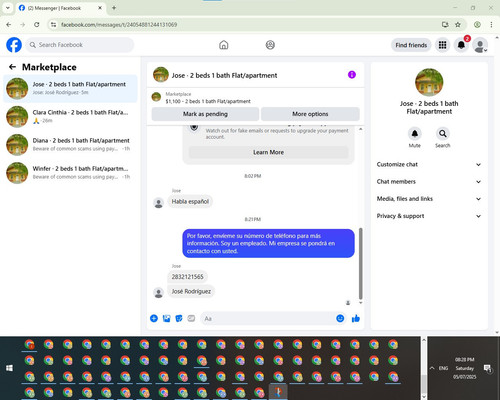Bookmark this page with the star
The image size is (500, 400).
[x=458, y=24]
